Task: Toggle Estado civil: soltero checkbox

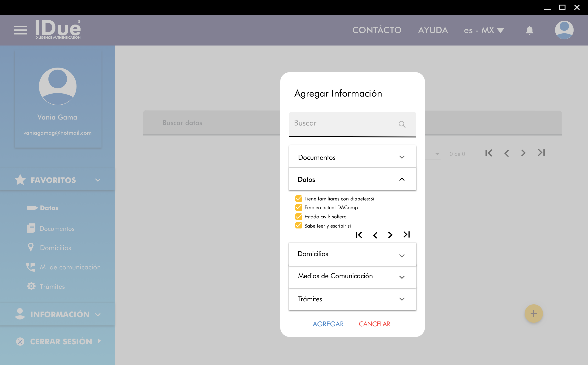Action: click(x=299, y=217)
